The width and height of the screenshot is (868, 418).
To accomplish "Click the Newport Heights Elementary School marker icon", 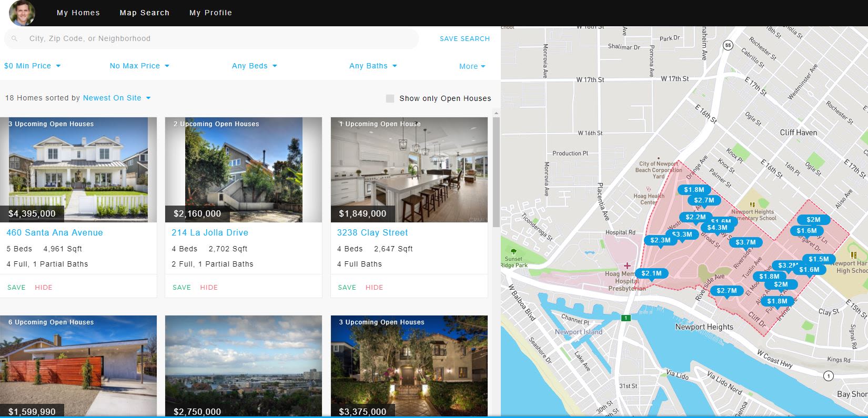I will (752, 205).
